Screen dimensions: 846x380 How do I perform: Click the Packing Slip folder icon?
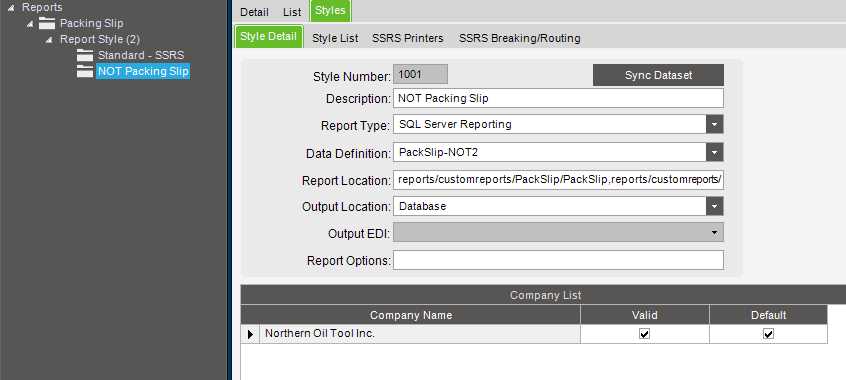tap(47, 23)
